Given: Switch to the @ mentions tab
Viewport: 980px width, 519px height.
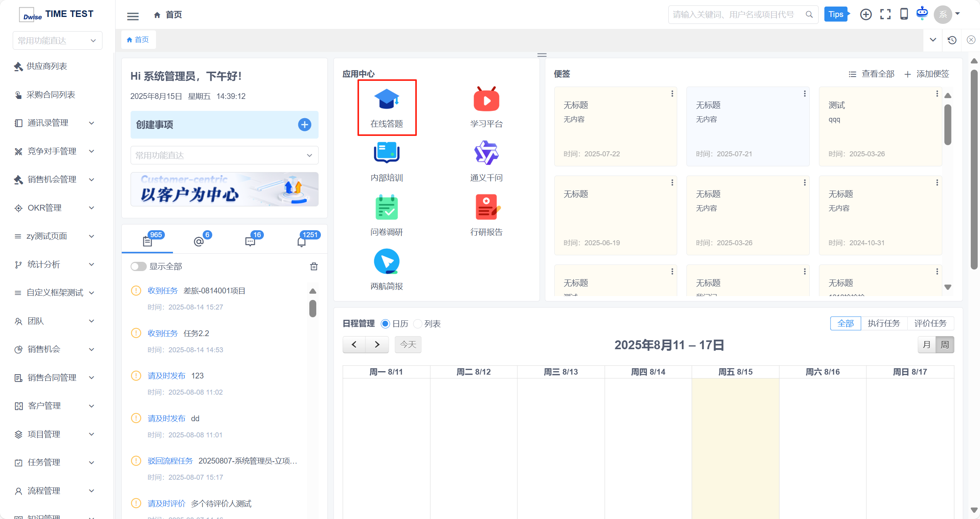Looking at the screenshot, I should point(199,241).
